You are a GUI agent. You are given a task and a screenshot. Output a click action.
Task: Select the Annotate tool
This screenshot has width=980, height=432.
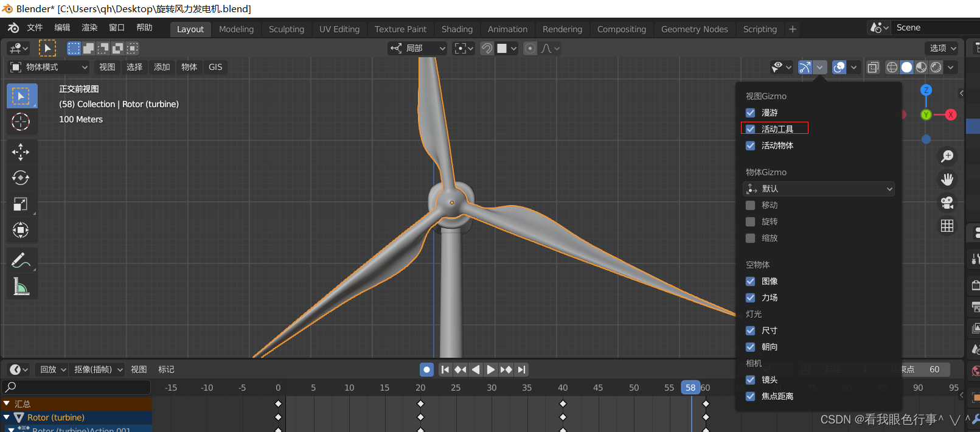pos(21,260)
